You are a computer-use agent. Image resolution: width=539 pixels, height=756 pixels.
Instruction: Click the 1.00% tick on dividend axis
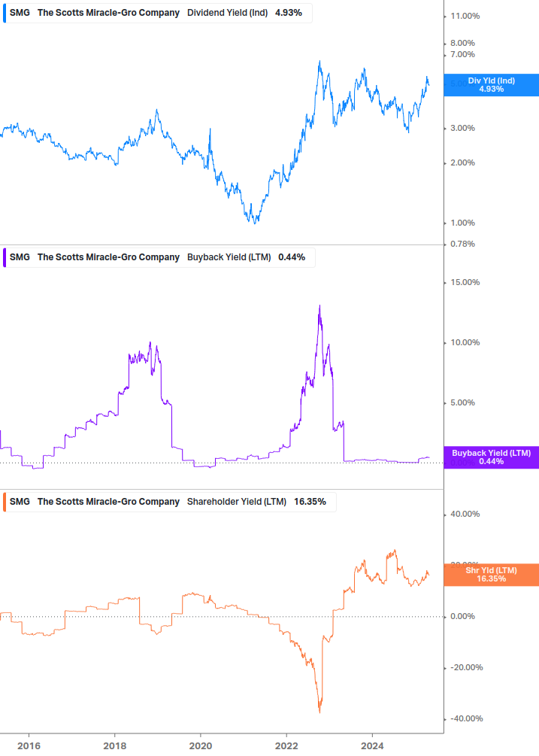pyautogui.click(x=462, y=223)
